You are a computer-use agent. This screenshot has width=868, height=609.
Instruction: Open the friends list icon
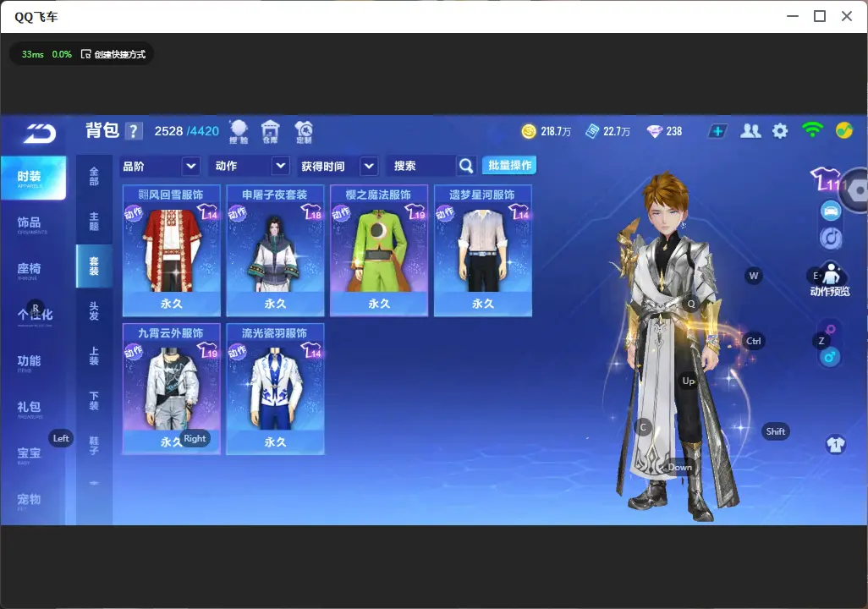[750, 131]
